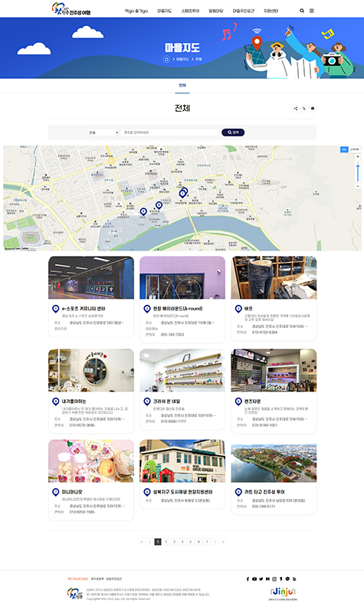Go to page 4 in pagination
The image size is (364, 613).
coord(182,542)
